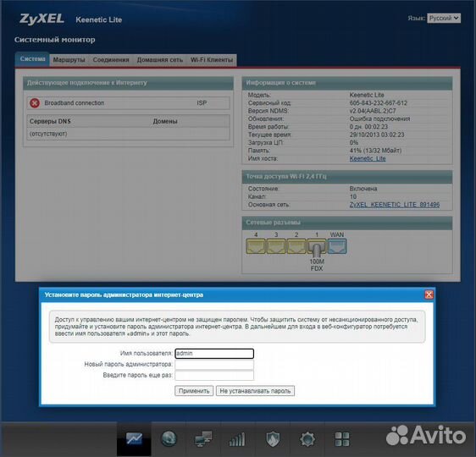Click the service code 606-843-232-667-612

pyautogui.click(x=379, y=103)
